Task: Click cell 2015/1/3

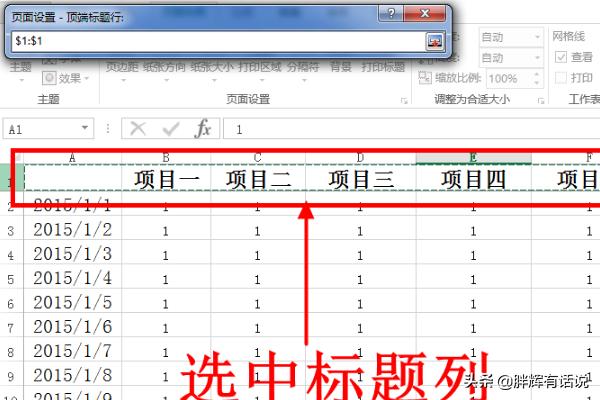Action: [x=73, y=254]
